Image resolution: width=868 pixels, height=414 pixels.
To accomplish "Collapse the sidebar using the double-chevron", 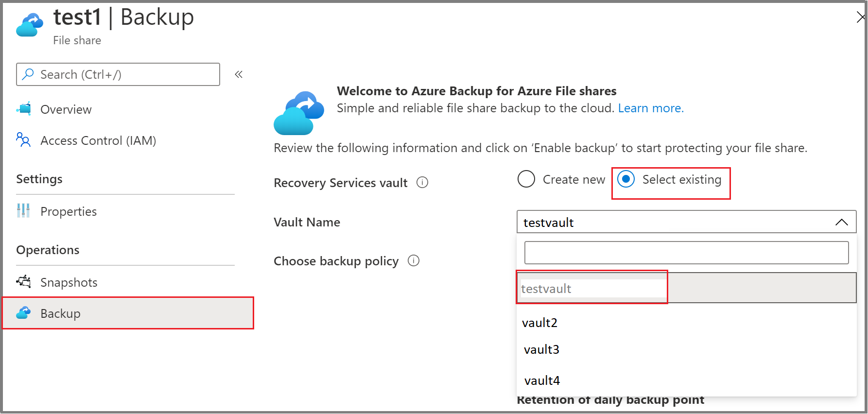I will pyautogui.click(x=239, y=74).
